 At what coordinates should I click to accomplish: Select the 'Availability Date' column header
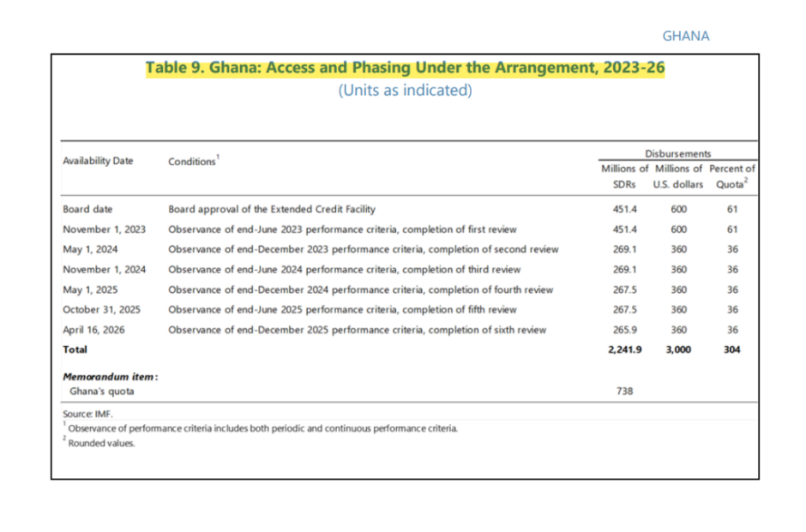click(98, 161)
